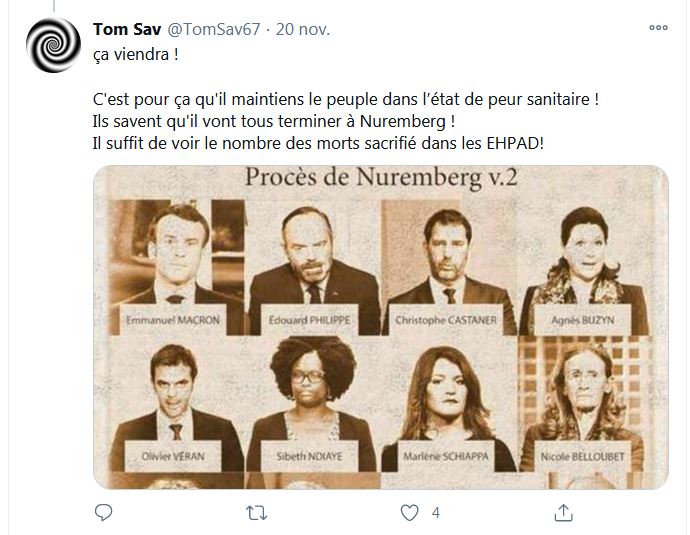Click the spiral profile avatar
This screenshot has height=535, width=690.
53,47
